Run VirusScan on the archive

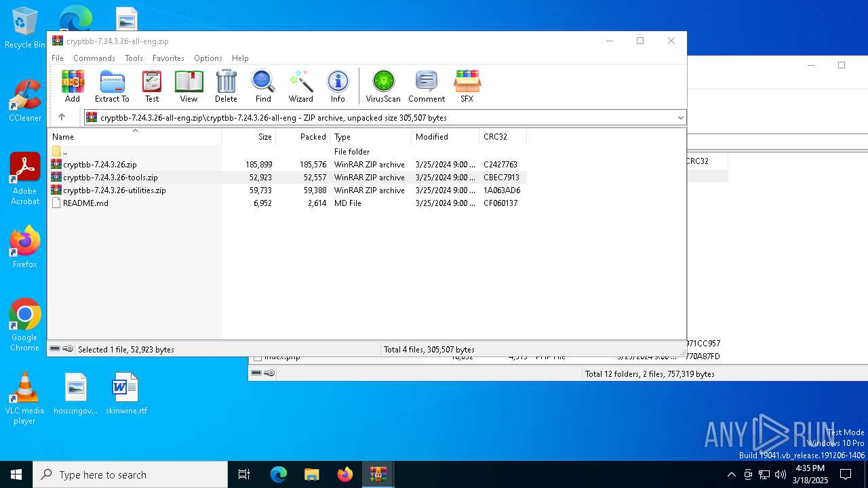(x=383, y=86)
